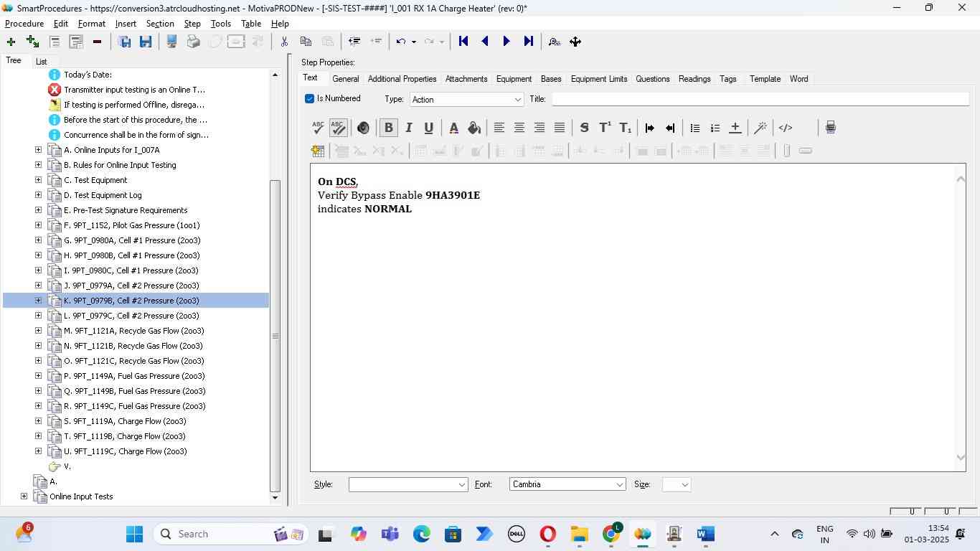Open the undo history dropdown arrow

[x=414, y=42]
